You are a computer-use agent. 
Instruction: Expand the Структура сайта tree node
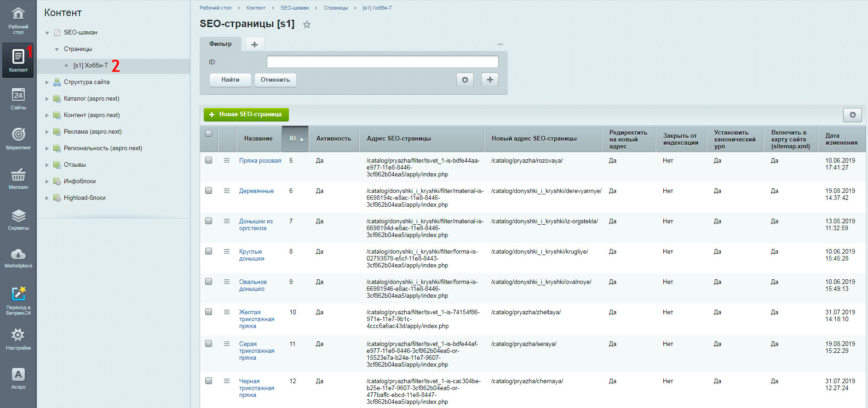click(47, 82)
